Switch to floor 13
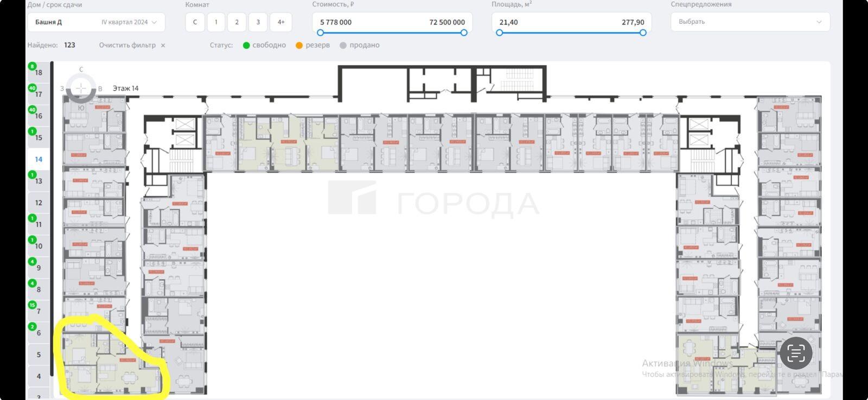This screenshot has width=868, height=400. (38, 181)
